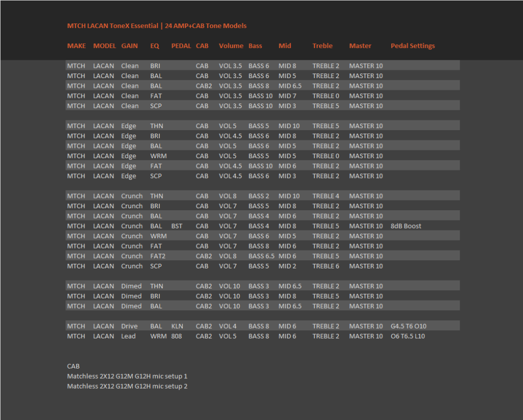Click TREBLE 0 in the Edge WRM row
Image resolution: width=523 pixels, height=420 pixels.
click(x=326, y=156)
